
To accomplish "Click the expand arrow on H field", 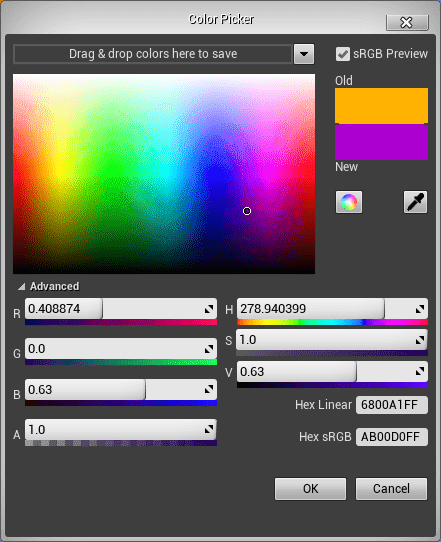I will click(420, 309).
